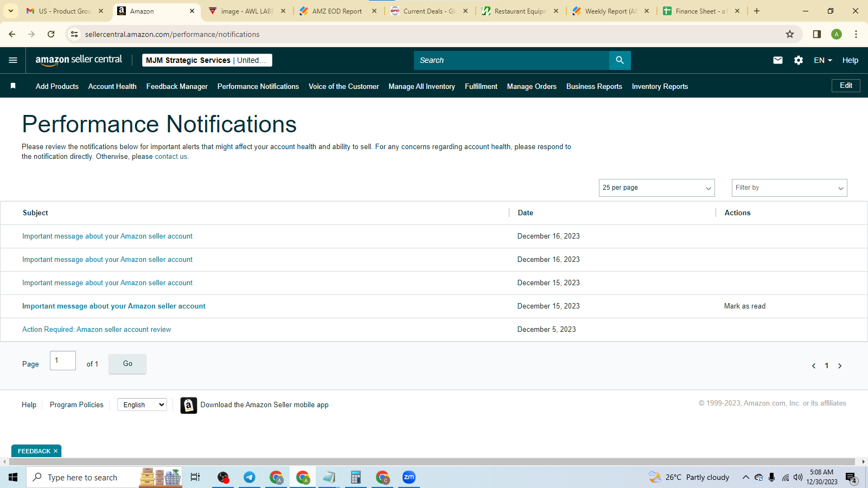Open Feedback Manager menu item

coord(177,86)
